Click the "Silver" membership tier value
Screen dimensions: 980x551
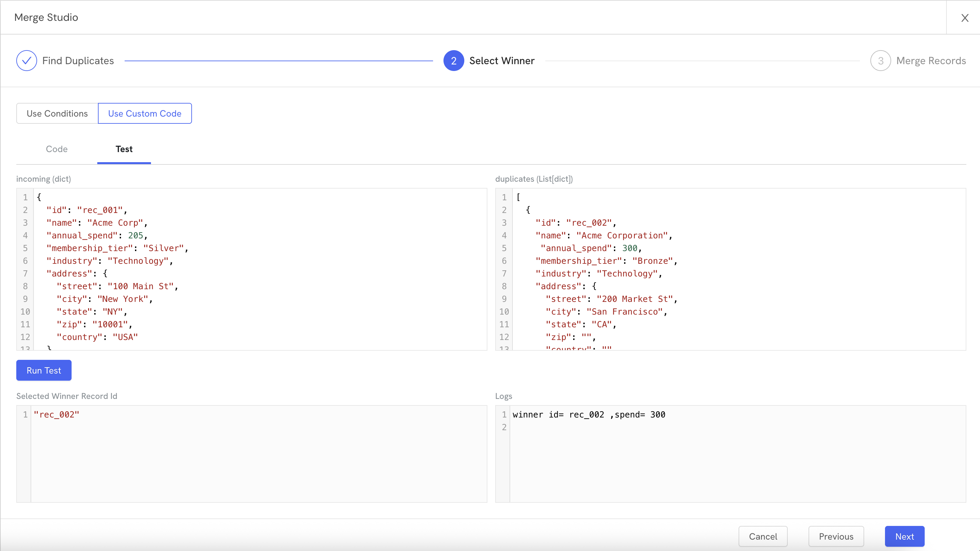click(x=164, y=248)
